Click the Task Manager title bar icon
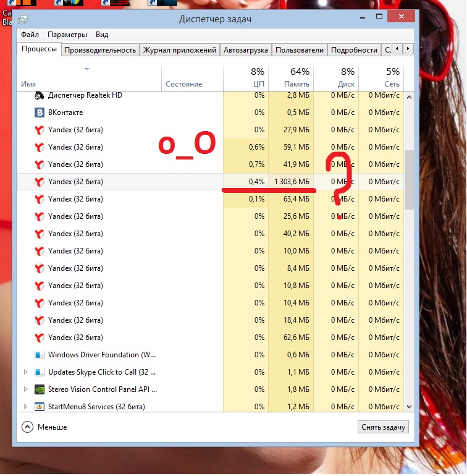This screenshot has width=467, height=476. click(23, 19)
